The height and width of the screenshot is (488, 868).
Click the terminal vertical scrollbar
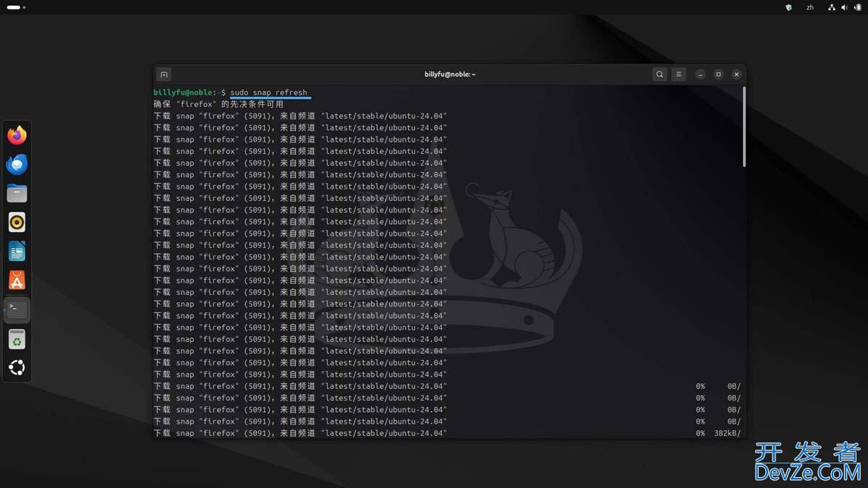(x=744, y=127)
